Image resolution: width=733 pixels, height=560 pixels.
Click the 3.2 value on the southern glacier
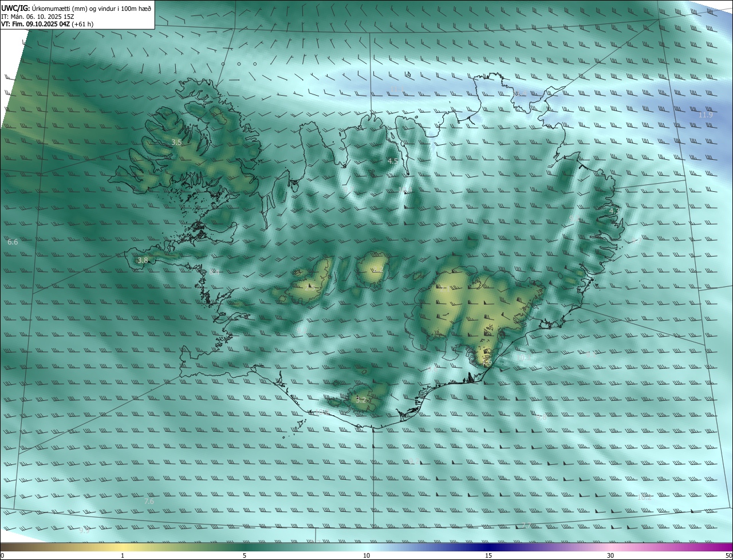[x=361, y=400]
